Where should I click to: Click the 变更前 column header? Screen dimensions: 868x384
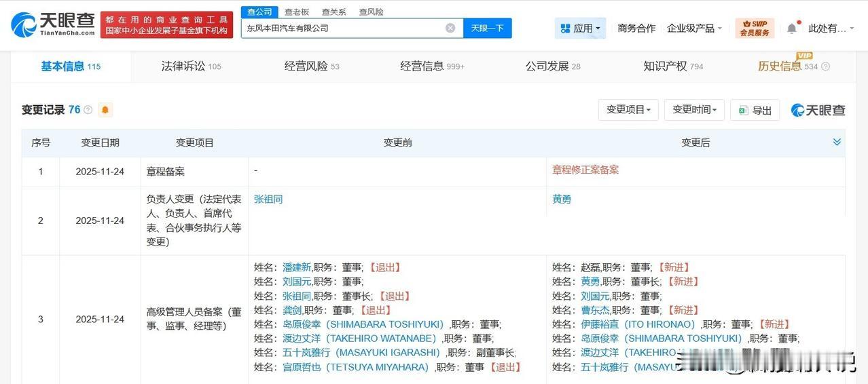click(x=397, y=142)
